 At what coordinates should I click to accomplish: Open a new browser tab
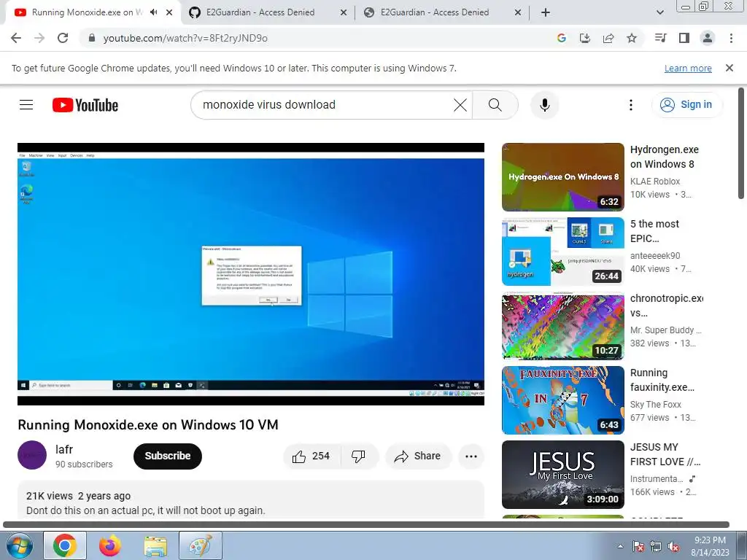[546, 12]
